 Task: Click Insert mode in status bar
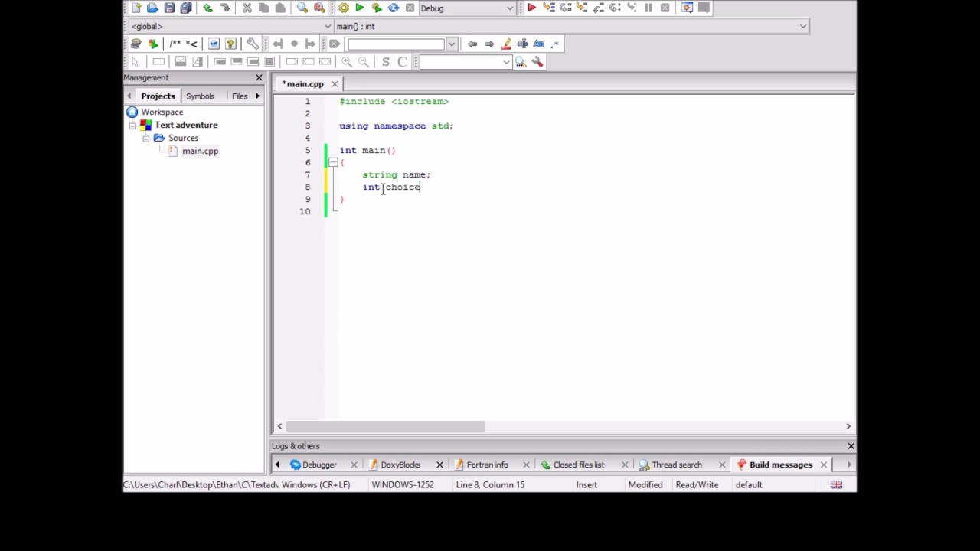(x=586, y=484)
